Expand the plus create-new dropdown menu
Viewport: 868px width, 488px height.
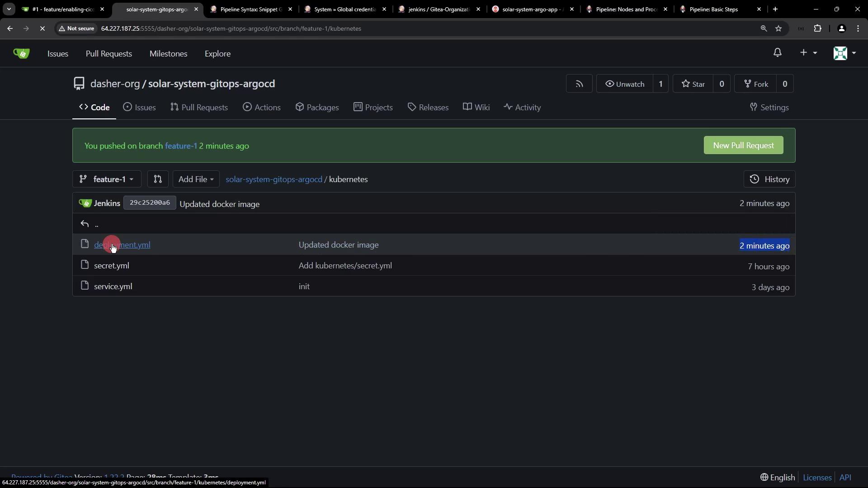tap(808, 53)
